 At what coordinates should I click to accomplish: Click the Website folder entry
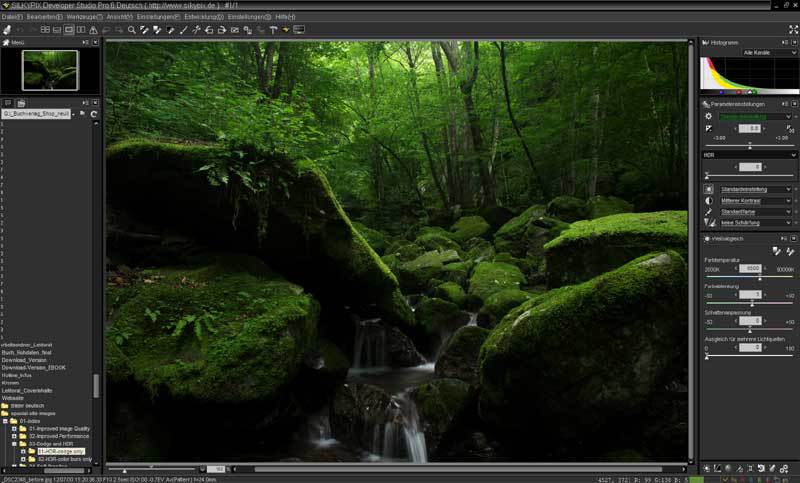[12, 398]
